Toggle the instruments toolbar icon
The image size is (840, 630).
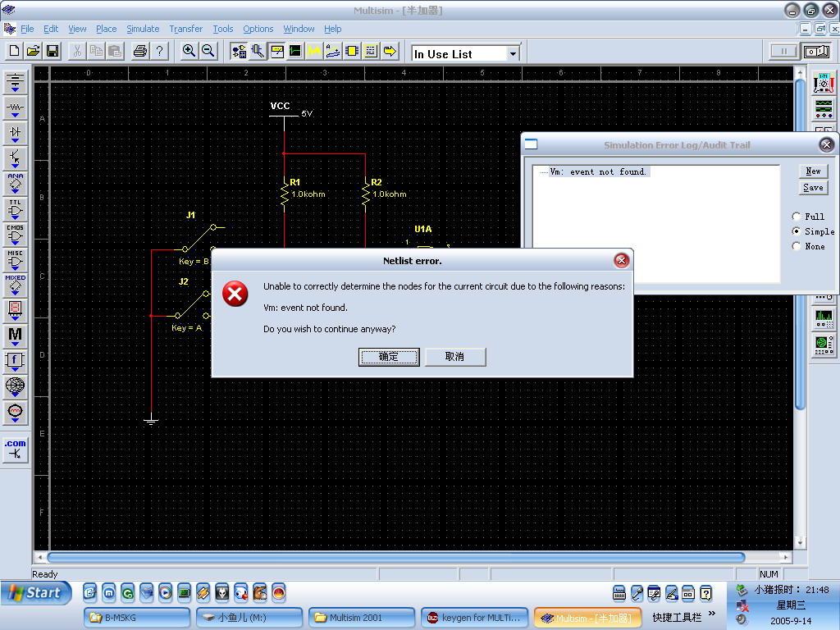[x=276, y=52]
